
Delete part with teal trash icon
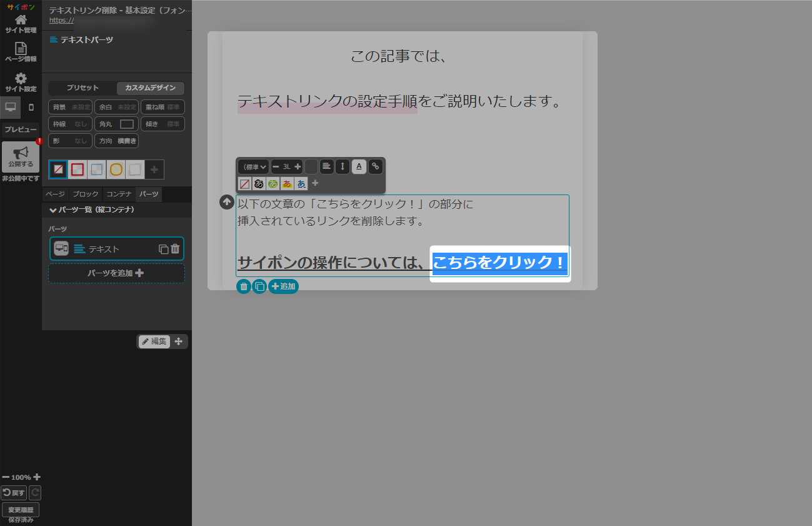point(244,286)
